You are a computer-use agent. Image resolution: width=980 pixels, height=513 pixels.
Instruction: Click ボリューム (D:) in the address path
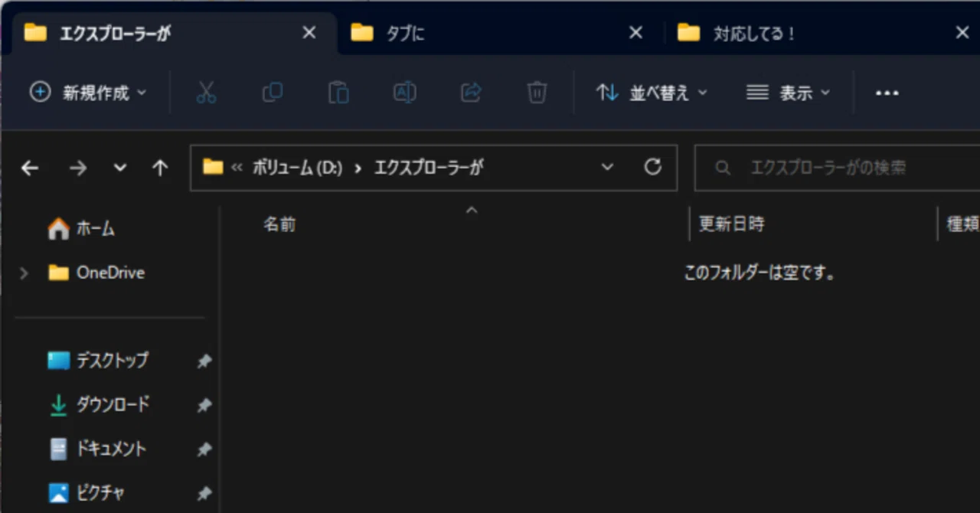point(298,168)
